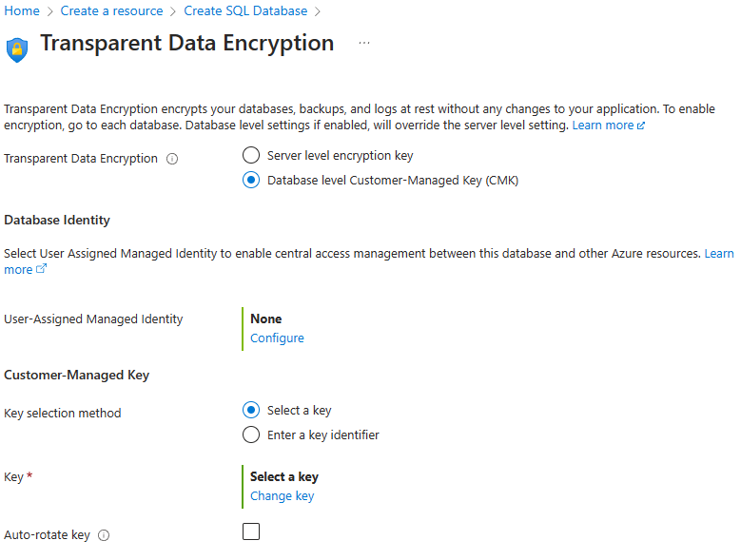Click the chevron after Create a resource

pos(173,11)
